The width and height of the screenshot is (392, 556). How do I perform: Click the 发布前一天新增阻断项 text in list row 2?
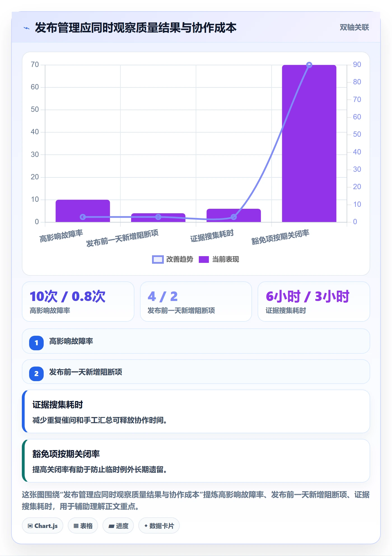(86, 372)
